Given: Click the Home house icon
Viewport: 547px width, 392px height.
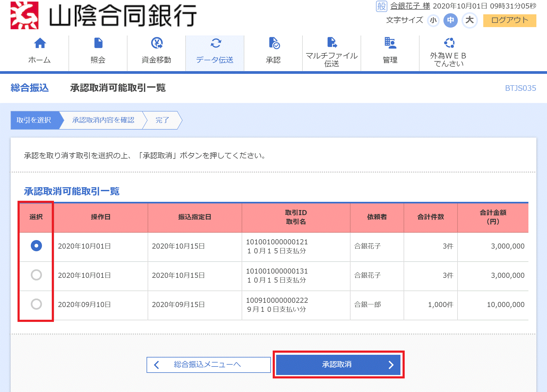Looking at the screenshot, I should (x=40, y=43).
